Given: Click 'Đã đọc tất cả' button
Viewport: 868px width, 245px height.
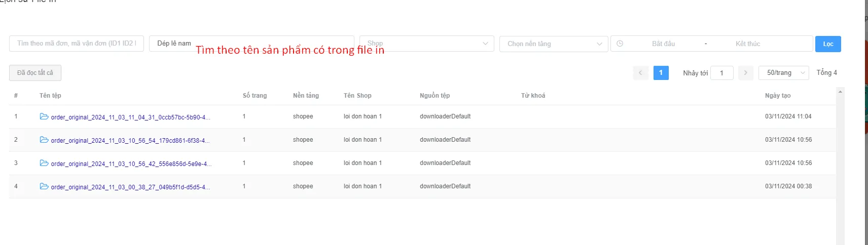Looking at the screenshot, I should (x=35, y=73).
